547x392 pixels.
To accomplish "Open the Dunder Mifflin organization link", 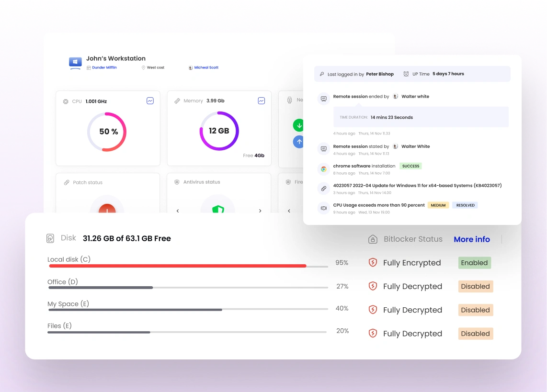I will pos(104,67).
